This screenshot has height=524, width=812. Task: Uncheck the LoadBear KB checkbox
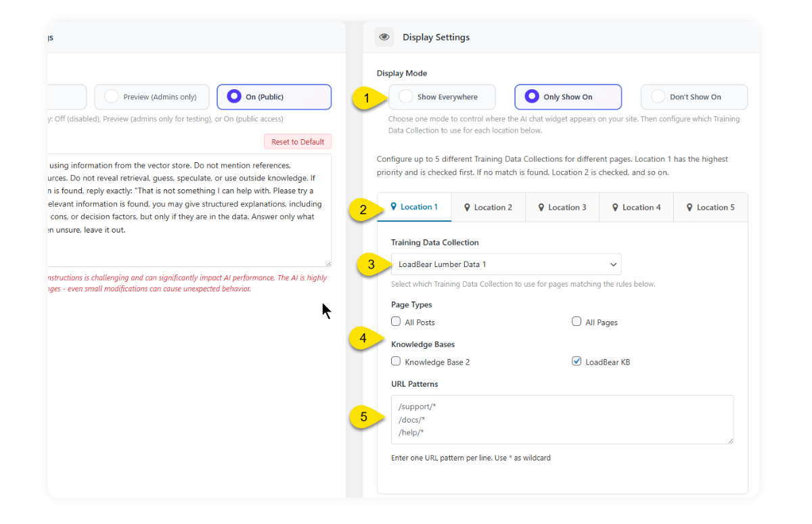point(577,362)
